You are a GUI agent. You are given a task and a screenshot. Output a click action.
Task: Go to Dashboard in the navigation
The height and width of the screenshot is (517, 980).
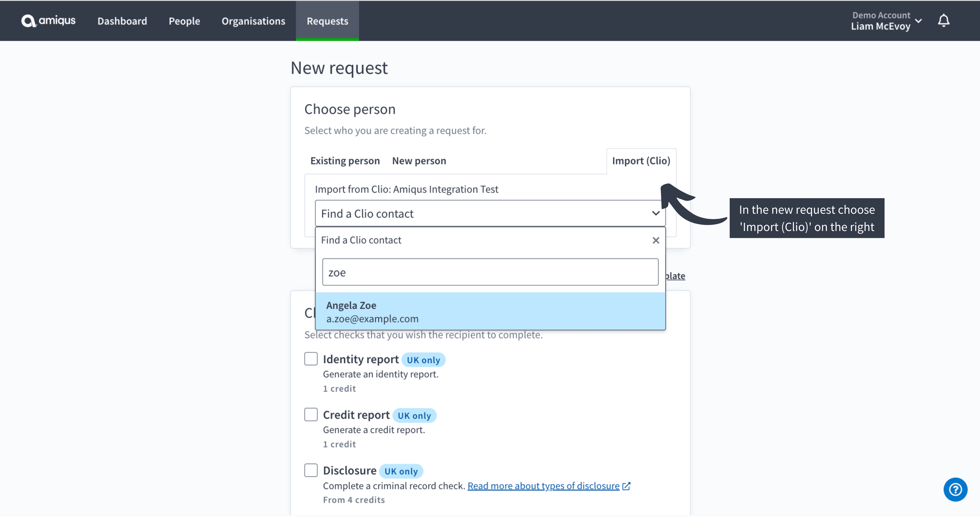click(122, 21)
